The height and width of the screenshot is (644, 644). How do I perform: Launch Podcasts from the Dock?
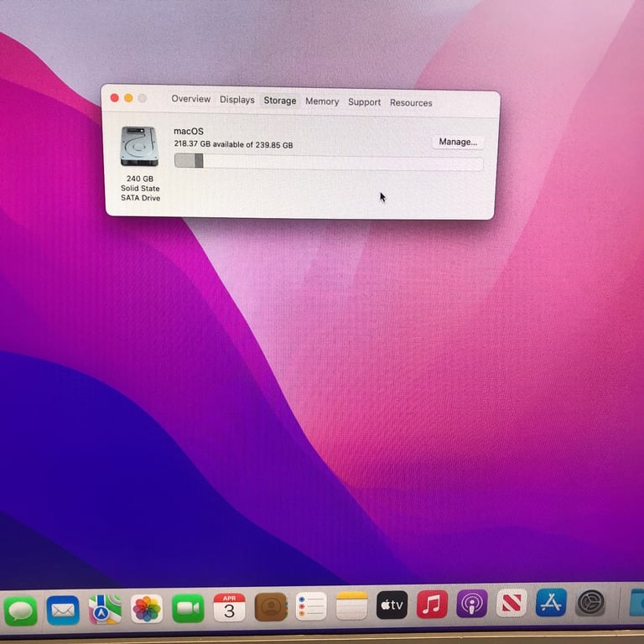coord(472,604)
